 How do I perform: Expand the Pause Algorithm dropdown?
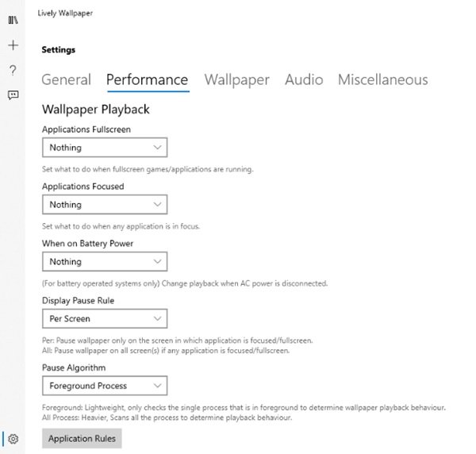point(105,386)
